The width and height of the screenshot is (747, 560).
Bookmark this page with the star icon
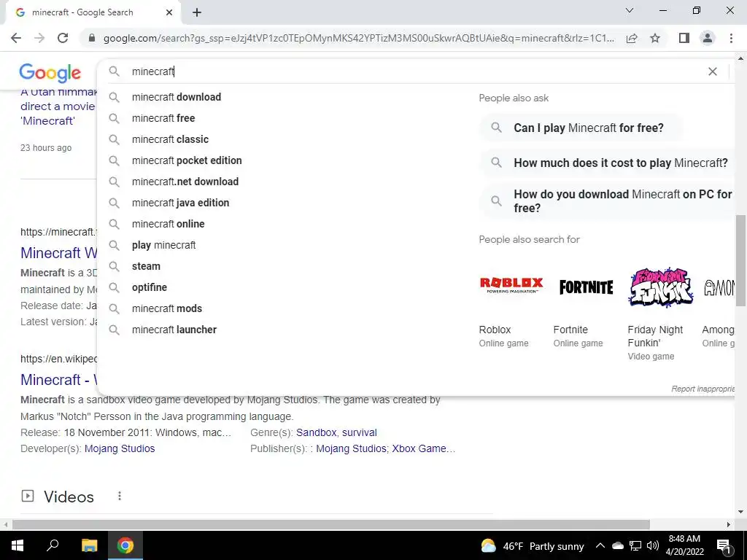(x=655, y=38)
